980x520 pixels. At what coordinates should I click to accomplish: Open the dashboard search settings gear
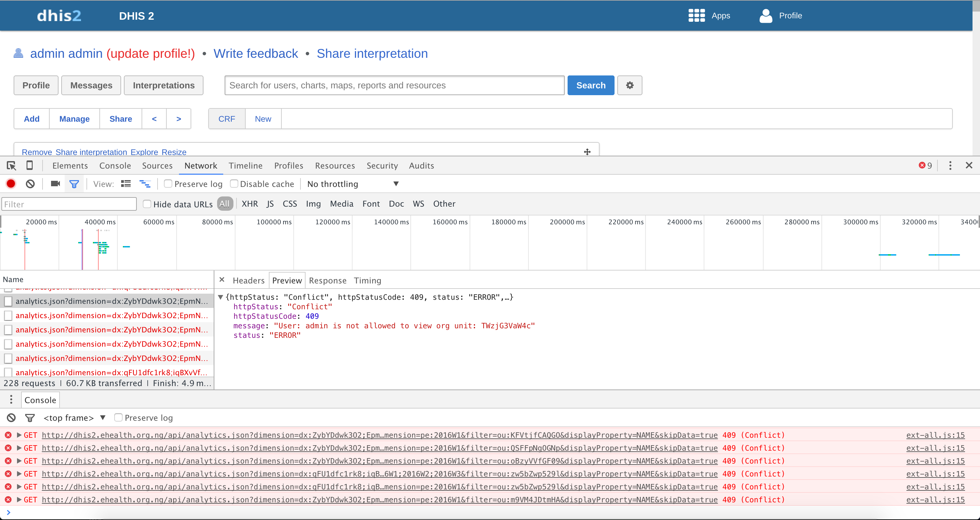point(630,85)
